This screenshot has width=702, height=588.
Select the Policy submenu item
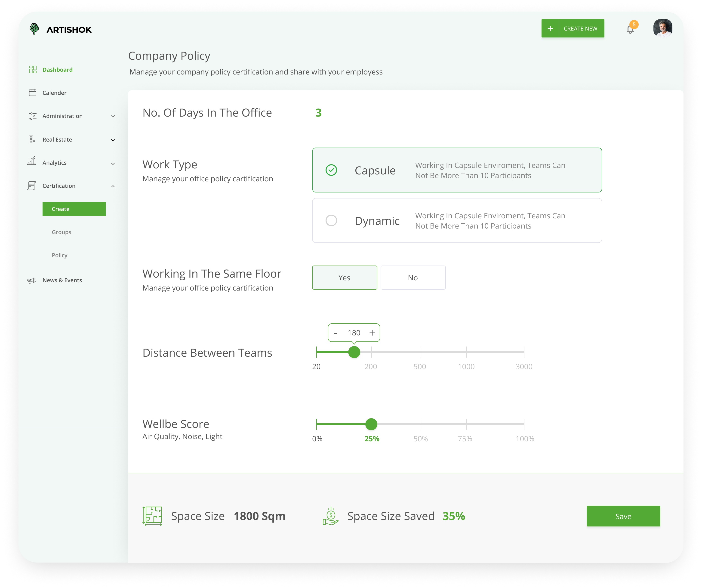click(x=59, y=255)
